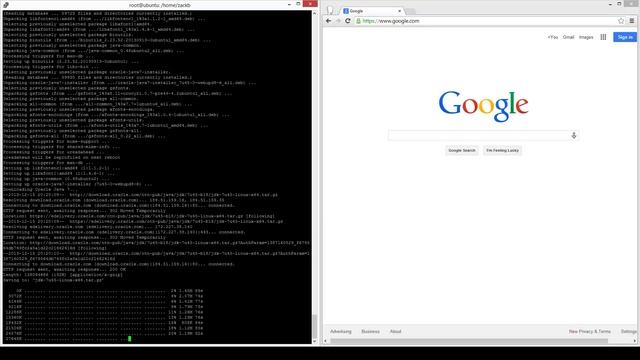
Task: Click the green padlock in address bar
Action: click(358, 21)
